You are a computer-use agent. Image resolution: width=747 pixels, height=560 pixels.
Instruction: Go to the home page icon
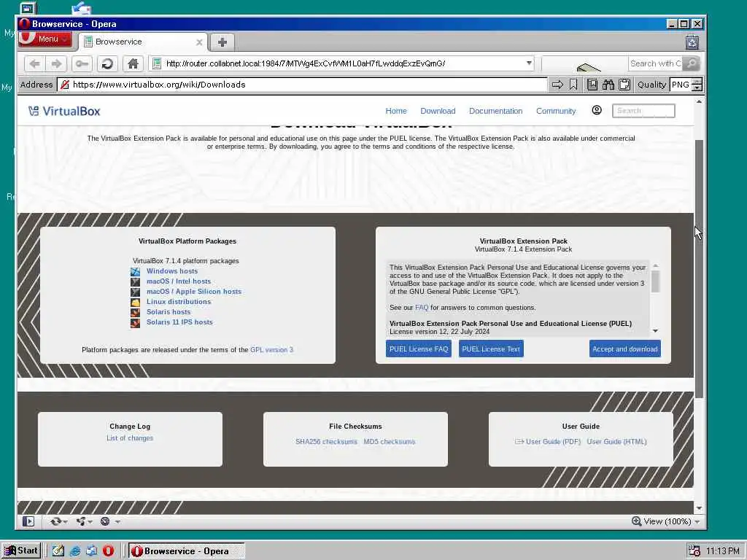[133, 63]
